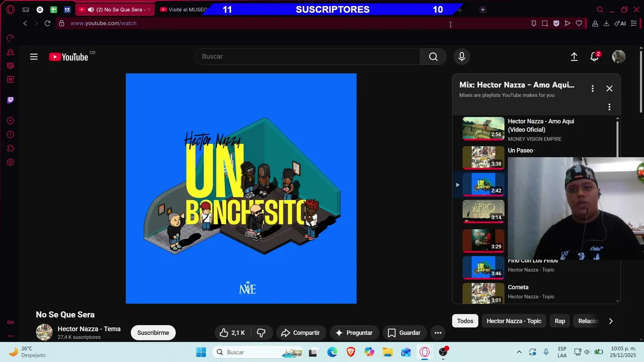Click the browser address bar URL
644x362 pixels.
pos(103,23)
